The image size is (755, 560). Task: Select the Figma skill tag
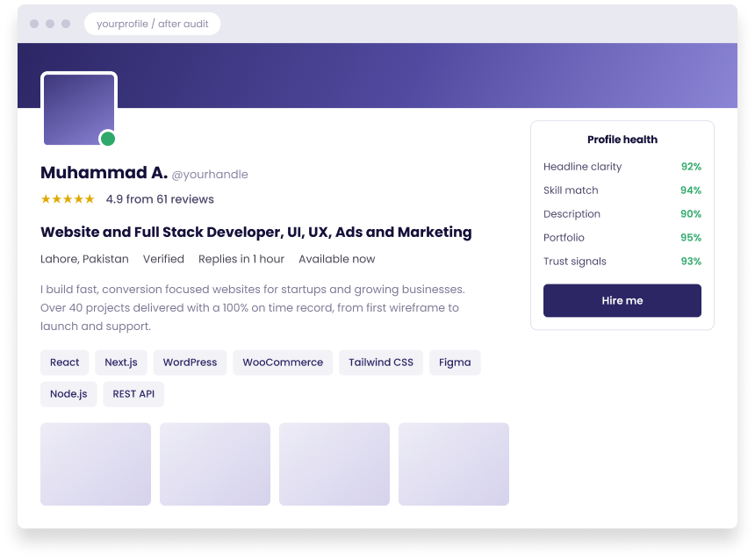(x=455, y=363)
